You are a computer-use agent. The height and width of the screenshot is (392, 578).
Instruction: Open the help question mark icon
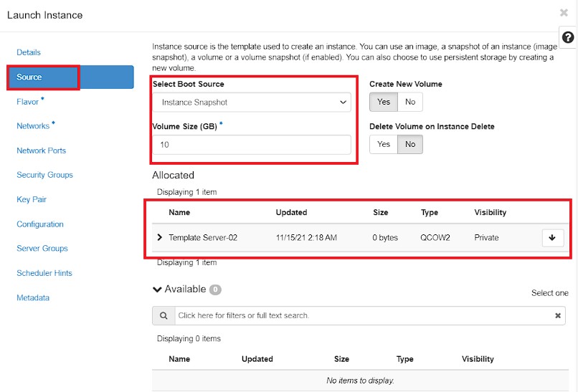pyautogui.click(x=568, y=37)
